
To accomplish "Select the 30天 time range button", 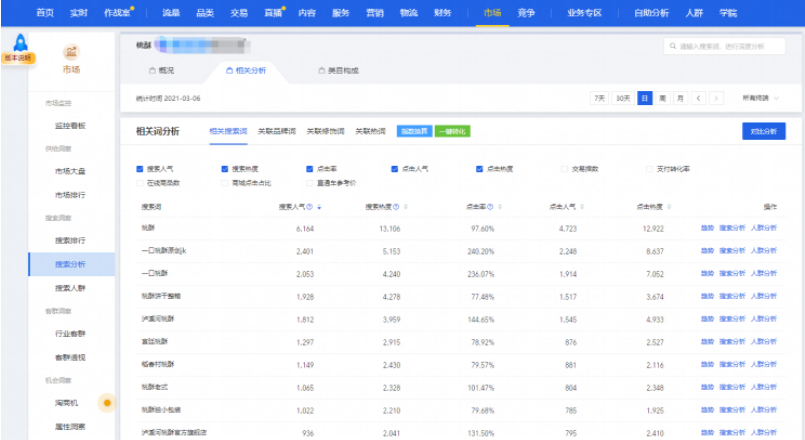I will [623, 98].
